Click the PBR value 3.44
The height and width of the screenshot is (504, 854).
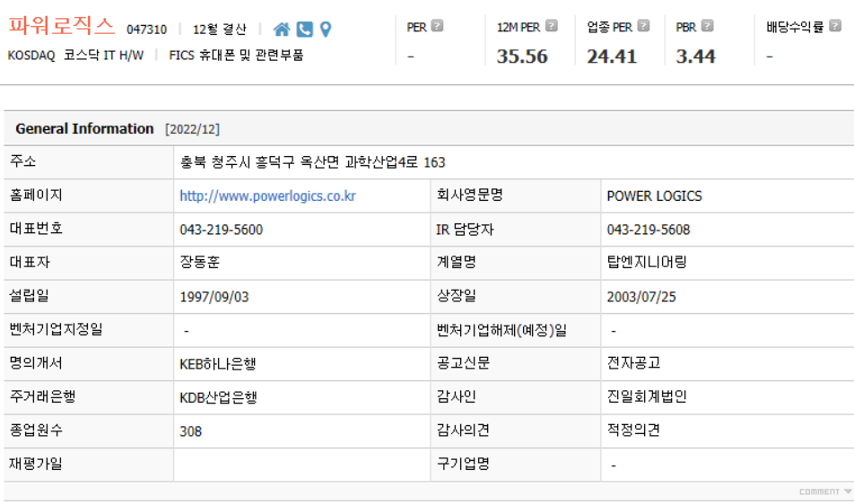pos(695,56)
